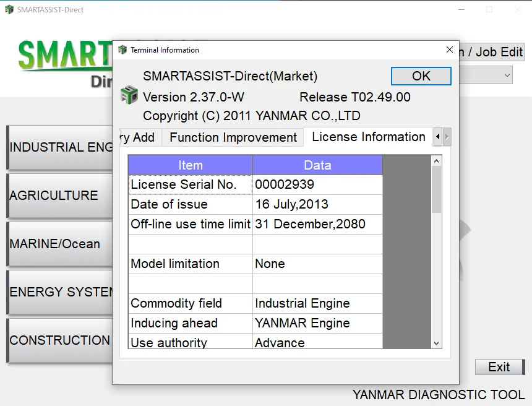Switch to the Function Improvement tab

click(x=233, y=137)
